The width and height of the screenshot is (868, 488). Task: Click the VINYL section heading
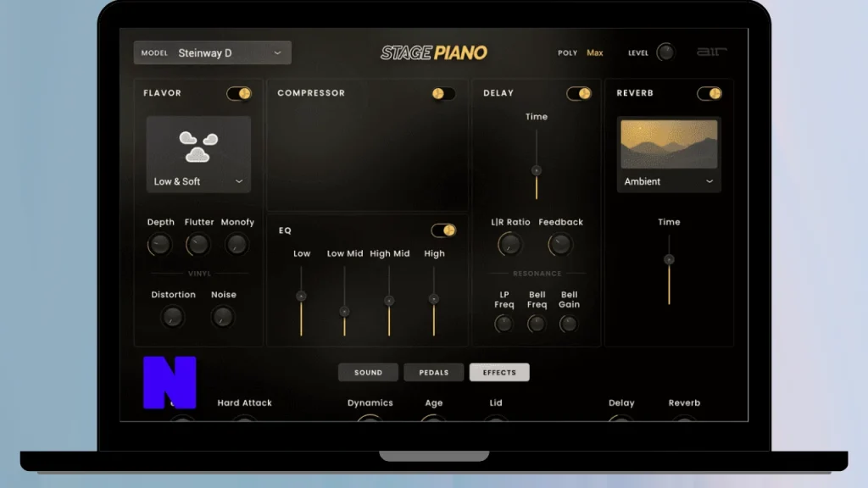[199, 274]
